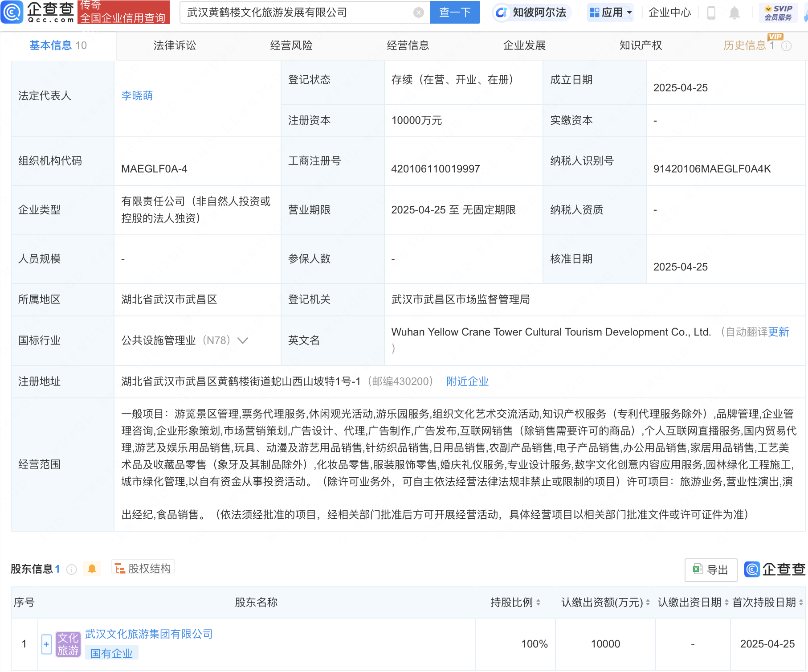
Task: Click the 查一下 search button
Action: click(x=455, y=12)
